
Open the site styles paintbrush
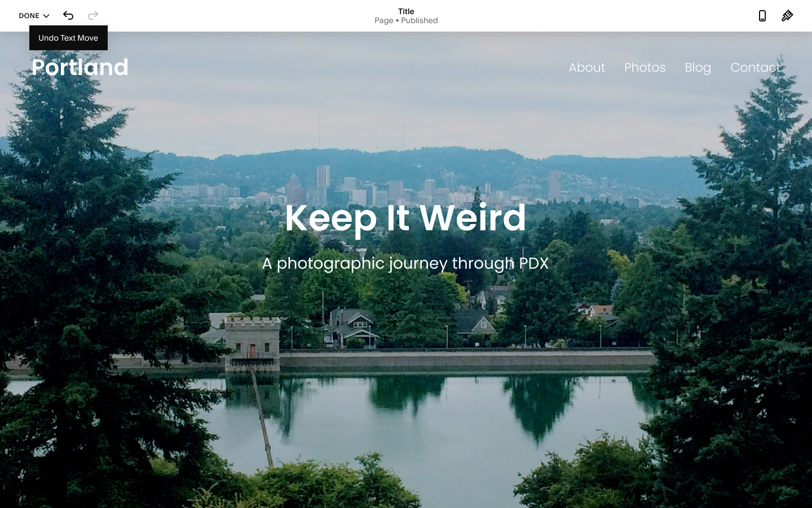point(787,16)
